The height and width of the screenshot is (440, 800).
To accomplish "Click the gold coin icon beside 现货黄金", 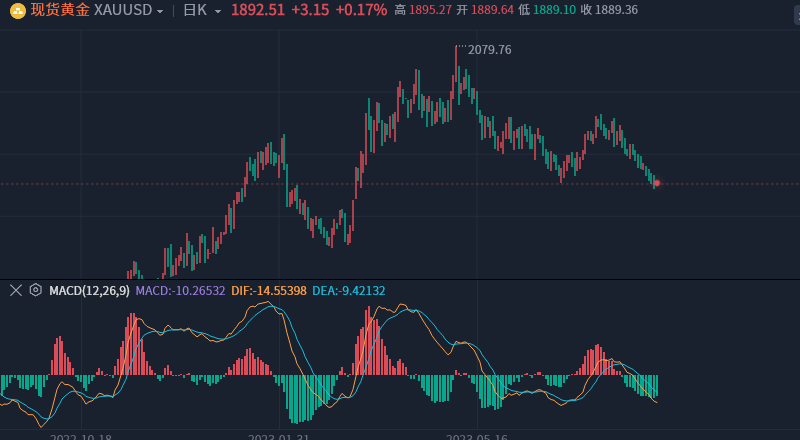I will (18, 11).
